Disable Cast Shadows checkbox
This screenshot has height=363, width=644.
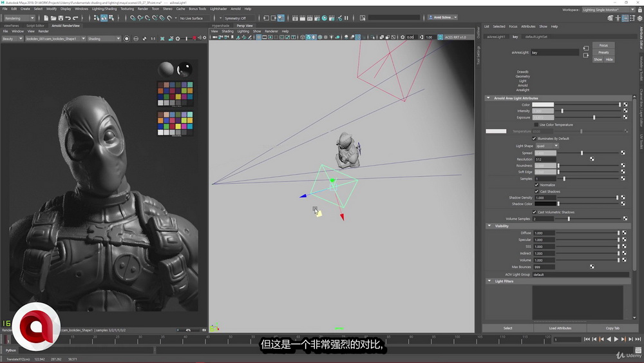pyautogui.click(x=537, y=191)
